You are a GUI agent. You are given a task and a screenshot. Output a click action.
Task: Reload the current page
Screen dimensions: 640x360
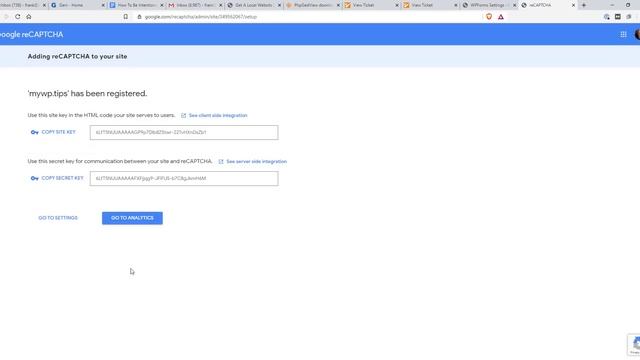click(x=18, y=17)
